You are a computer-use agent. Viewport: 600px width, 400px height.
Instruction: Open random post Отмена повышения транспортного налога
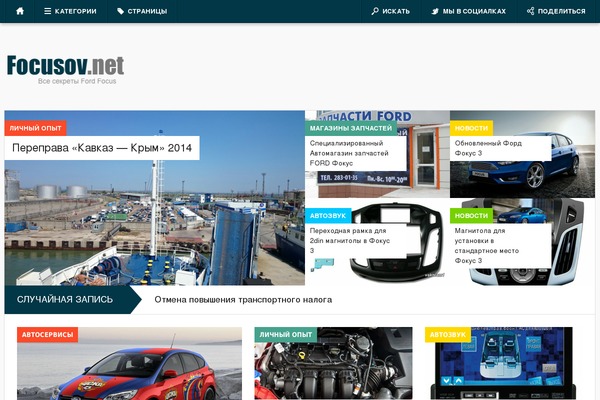[x=243, y=300]
